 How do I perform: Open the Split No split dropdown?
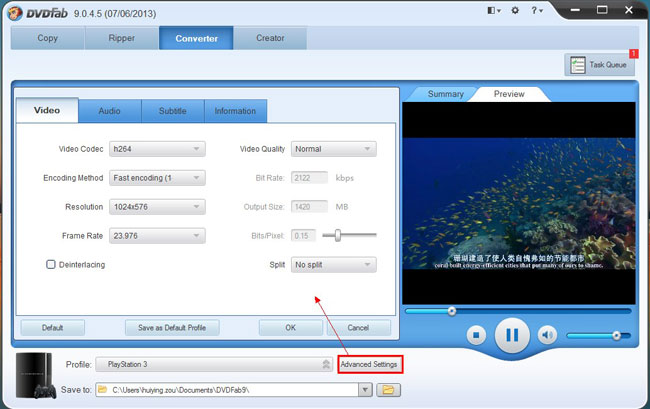pos(334,265)
